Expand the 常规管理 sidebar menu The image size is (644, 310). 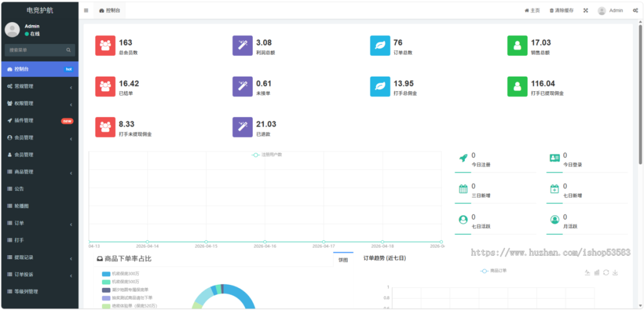point(39,86)
